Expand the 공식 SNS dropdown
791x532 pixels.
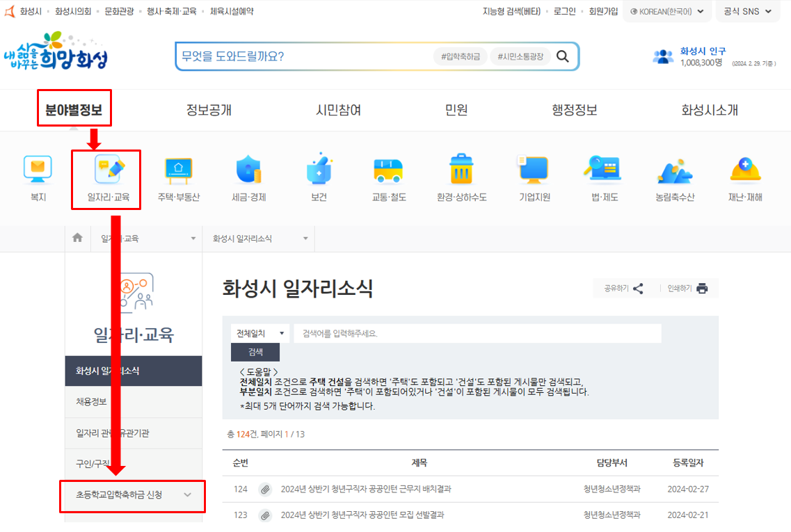(747, 11)
